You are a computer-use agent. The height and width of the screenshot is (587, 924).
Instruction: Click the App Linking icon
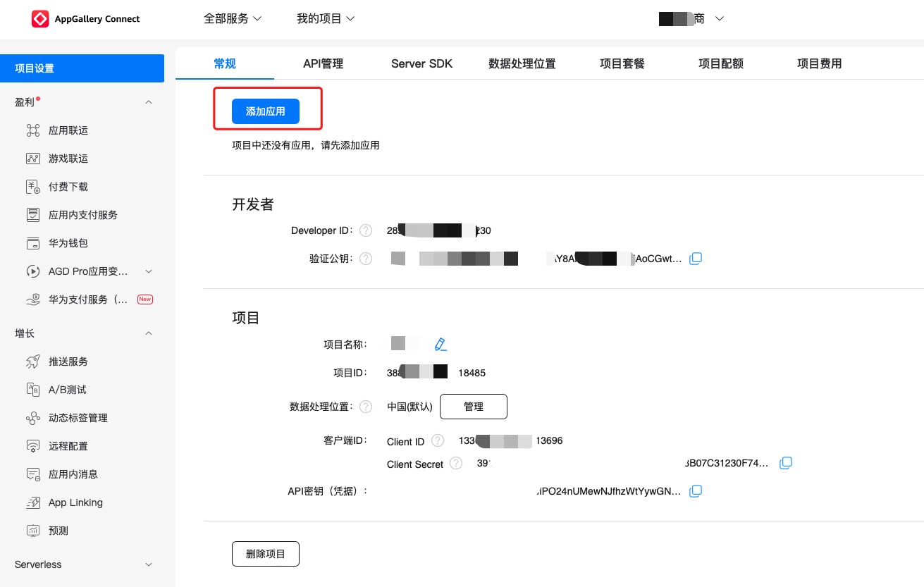tap(33, 502)
